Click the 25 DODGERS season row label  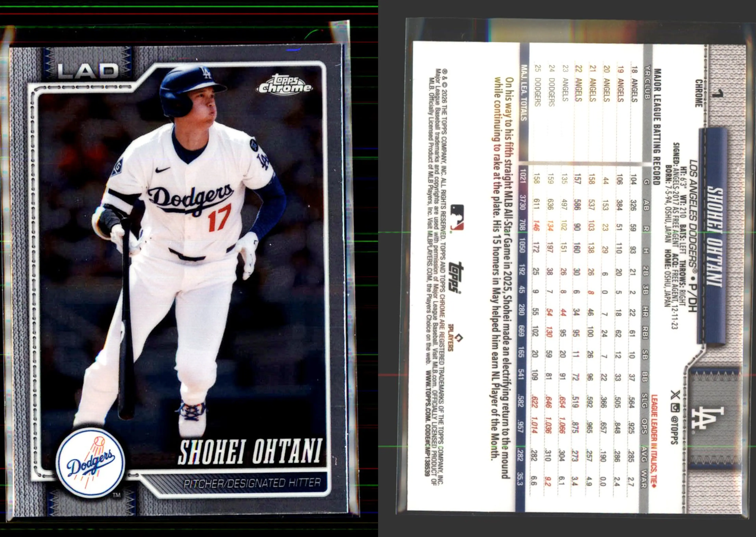pyautogui.click(x=537, y=86)
